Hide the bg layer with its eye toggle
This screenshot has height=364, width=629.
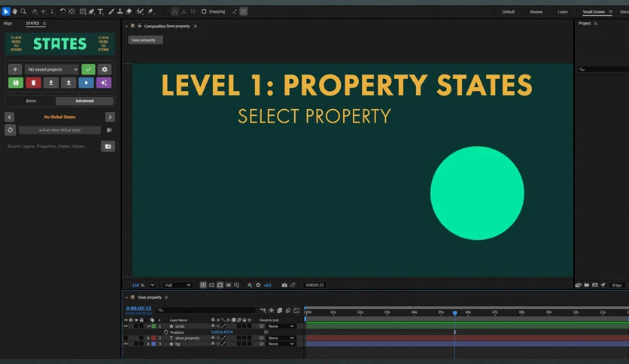pyautogui.click(x=126, y=344)
